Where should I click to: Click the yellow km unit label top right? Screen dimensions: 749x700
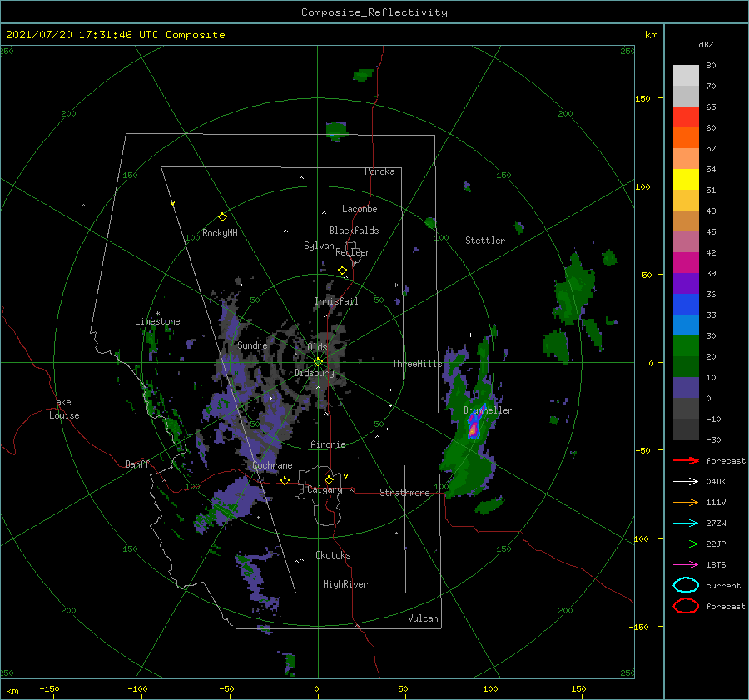pos(651,35)
